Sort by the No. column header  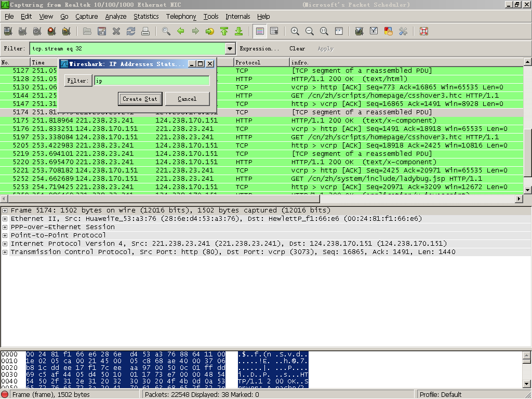pyautogui.click(x=15, y=62)
